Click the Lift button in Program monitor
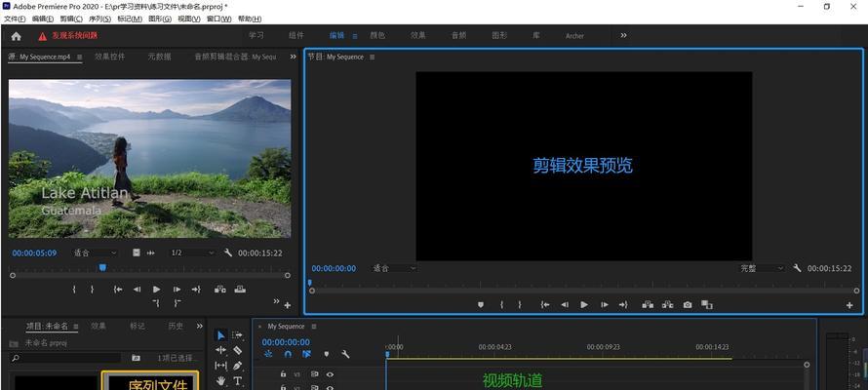 (x=648, y=305)
